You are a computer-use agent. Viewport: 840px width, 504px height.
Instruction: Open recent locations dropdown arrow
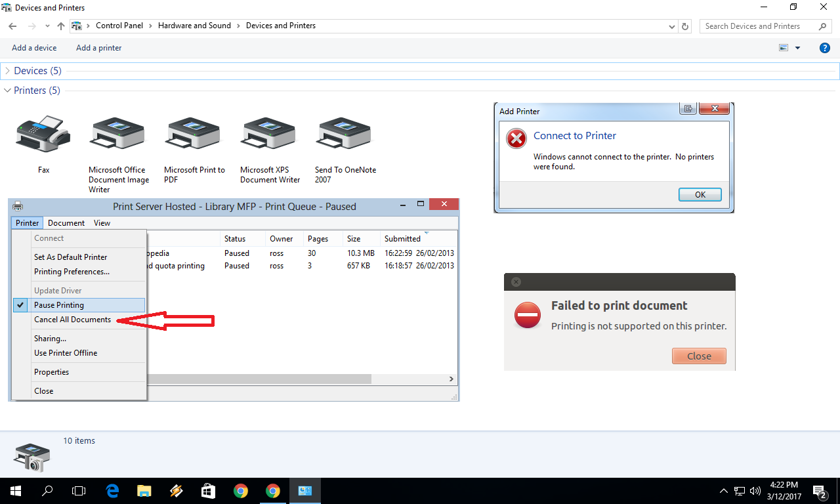click(x=47, y=26)
